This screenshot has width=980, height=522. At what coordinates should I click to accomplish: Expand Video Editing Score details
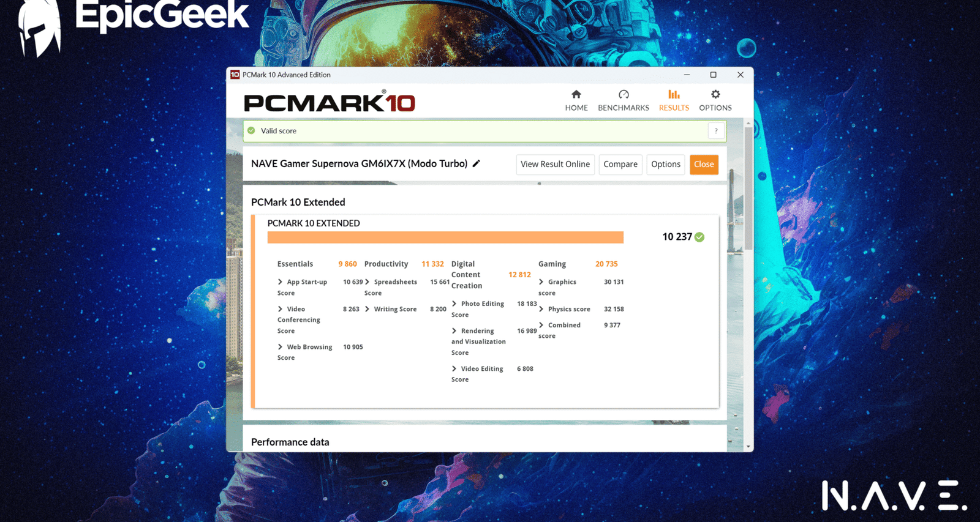tap(454, 369)
